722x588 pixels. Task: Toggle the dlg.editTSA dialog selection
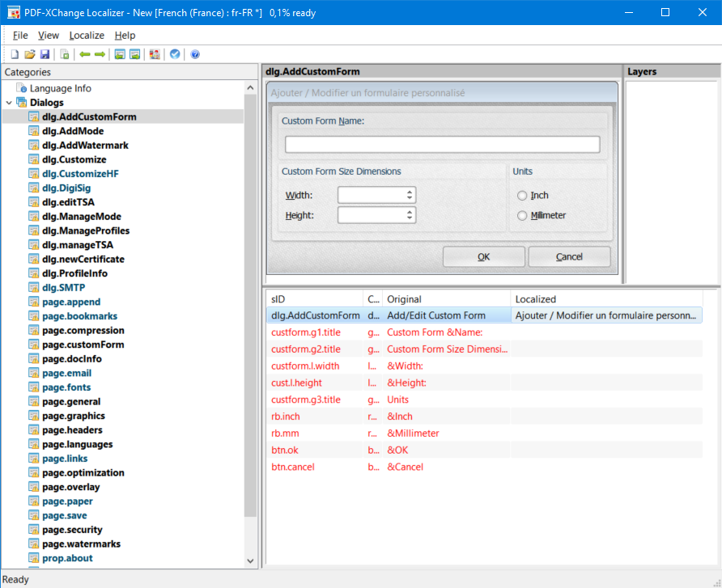click(x=67, y=201)
